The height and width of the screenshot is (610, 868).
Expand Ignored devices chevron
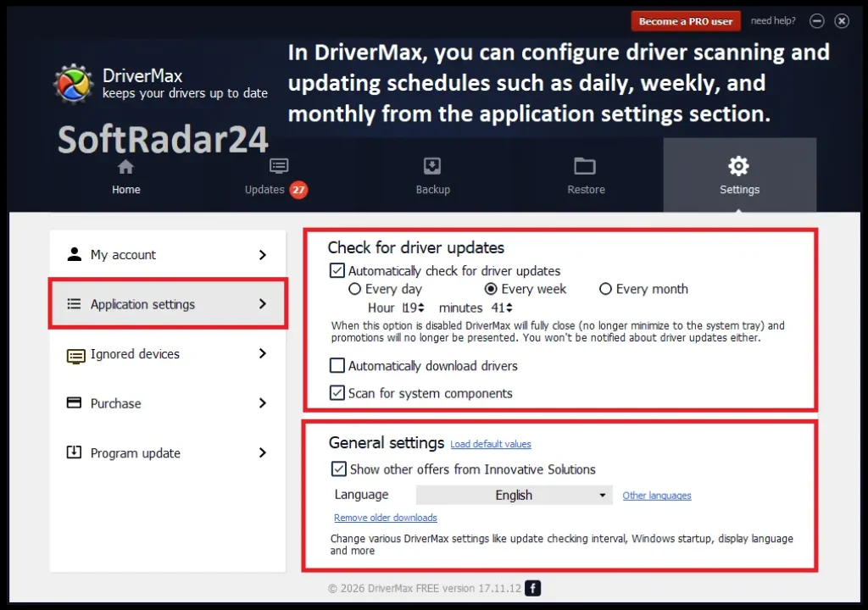pos(263,353)
